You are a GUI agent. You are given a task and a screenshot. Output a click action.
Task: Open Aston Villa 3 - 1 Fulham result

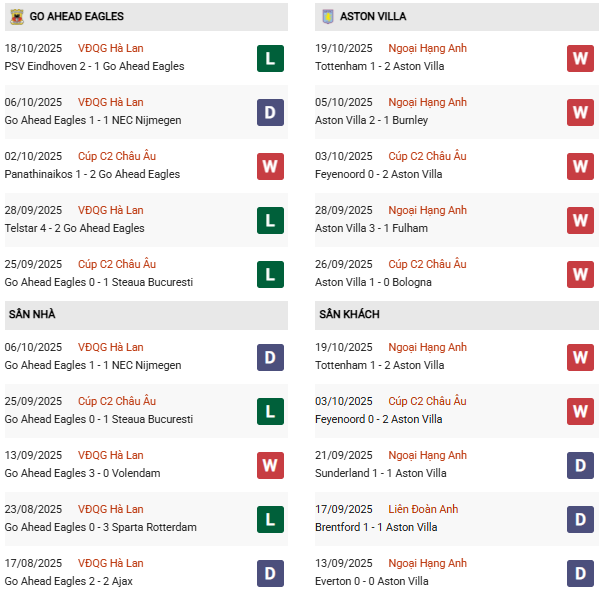click(371, 228)
